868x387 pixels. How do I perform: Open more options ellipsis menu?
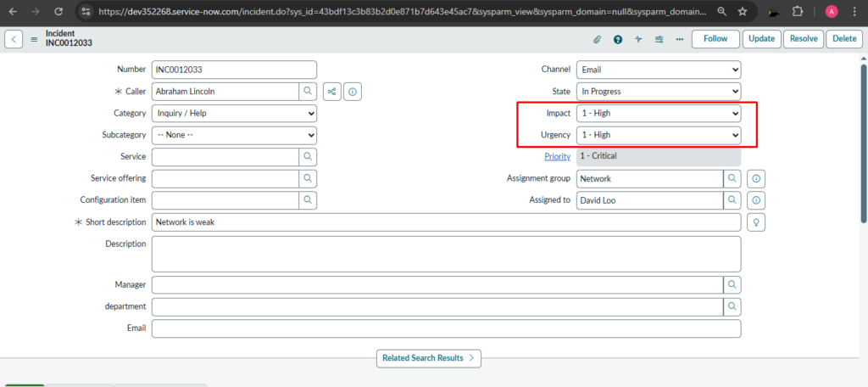click(x=679, y=39)
